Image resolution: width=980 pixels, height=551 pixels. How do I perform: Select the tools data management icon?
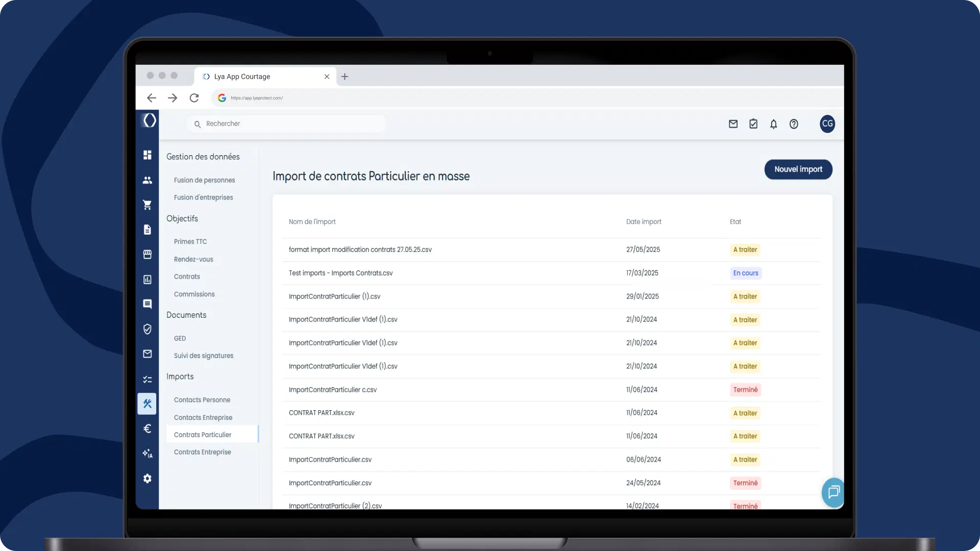tap(147, 404)
